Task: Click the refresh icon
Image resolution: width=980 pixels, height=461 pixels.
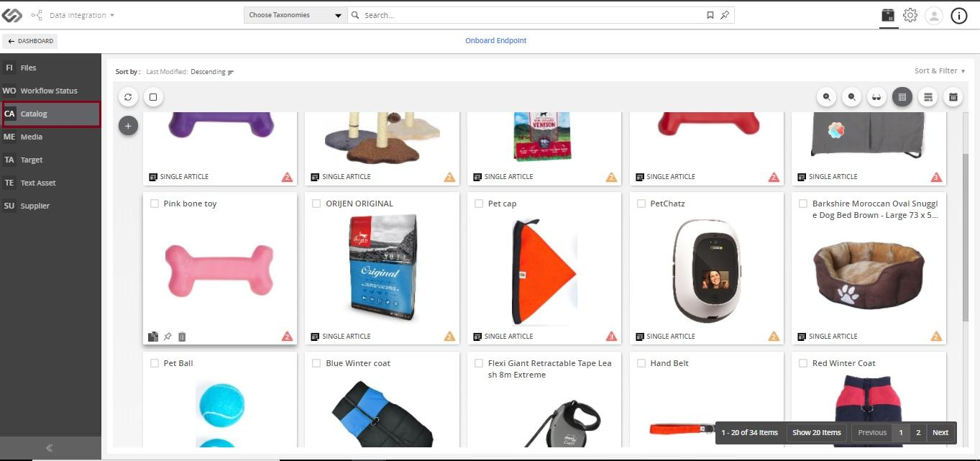Action: (x=128, y=97)
